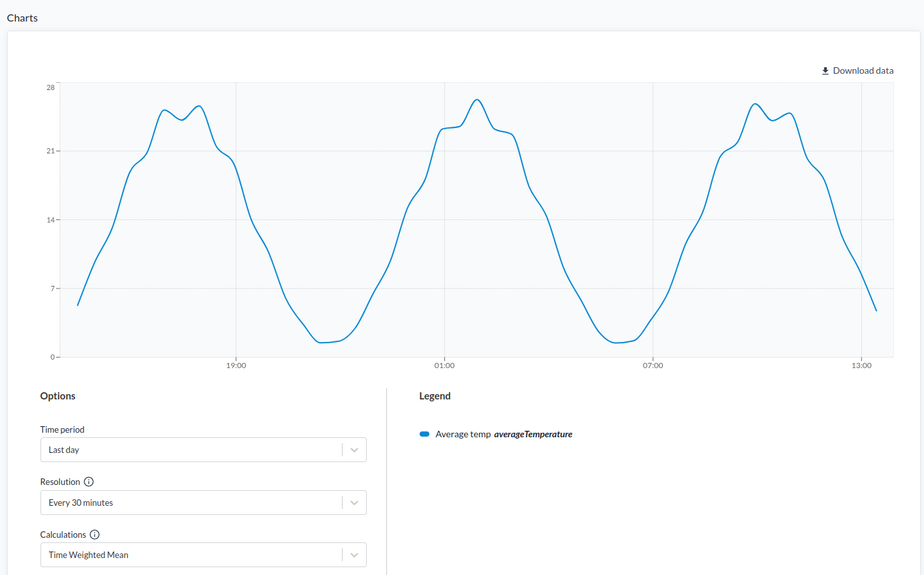Screen dimensions: 924x575
Task: Expand the Calculations dropdown chevron
Action: point(354,555)
